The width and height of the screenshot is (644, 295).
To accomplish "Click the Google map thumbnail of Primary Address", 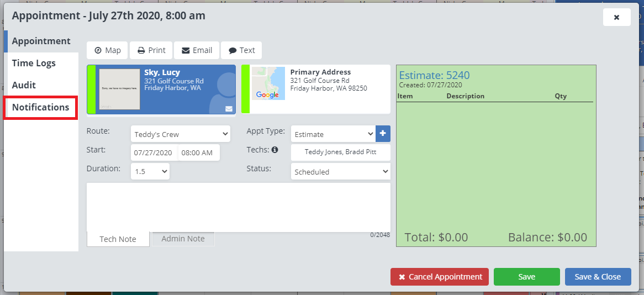I will click(268, 84).
